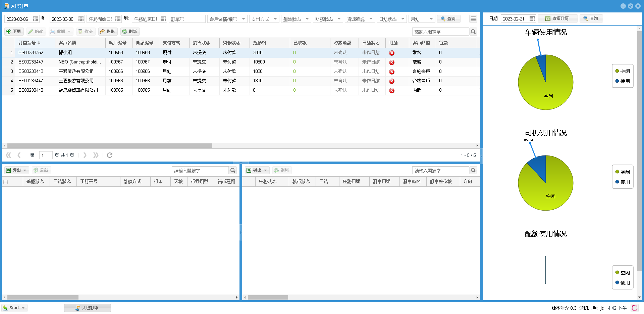Click the 下單 add order icon button
The image size is (644, 314).
(13, 32)
